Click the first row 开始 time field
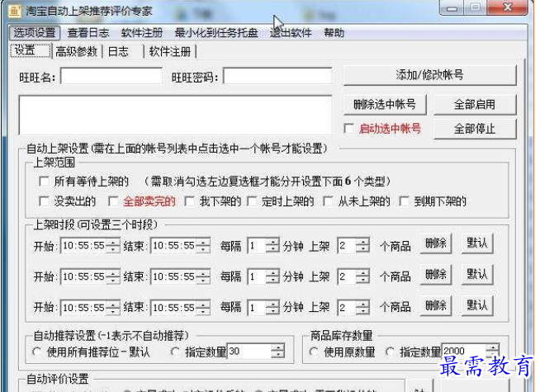This screenshot has width=540, height=392. [x=83, y=246]
